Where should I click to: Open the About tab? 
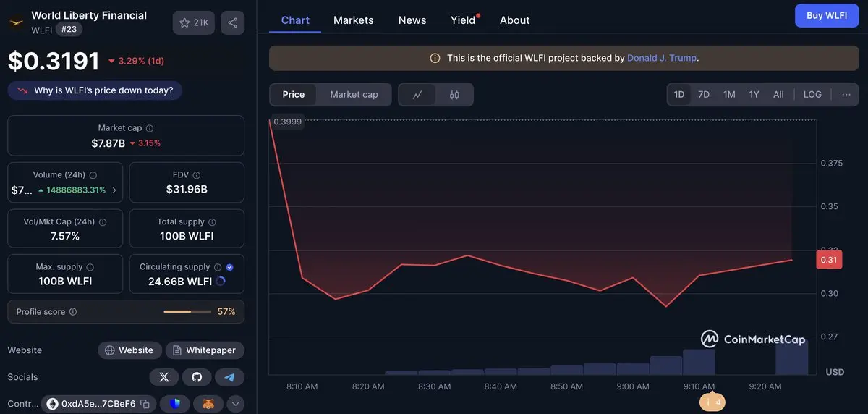[x=515, y=20]
